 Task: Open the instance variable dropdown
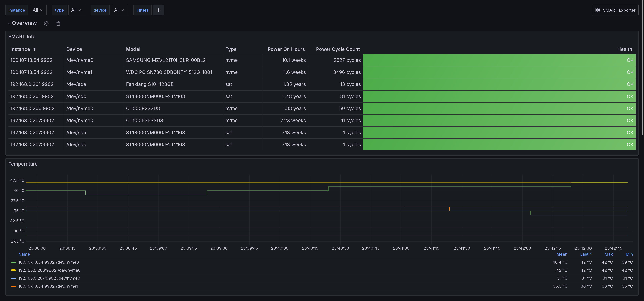click(38, 10)
